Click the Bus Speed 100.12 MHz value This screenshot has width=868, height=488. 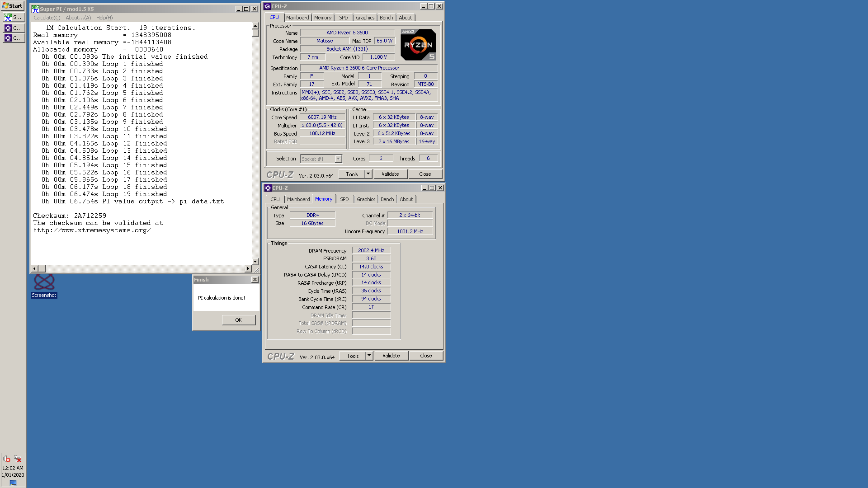(x=322, y=133)
